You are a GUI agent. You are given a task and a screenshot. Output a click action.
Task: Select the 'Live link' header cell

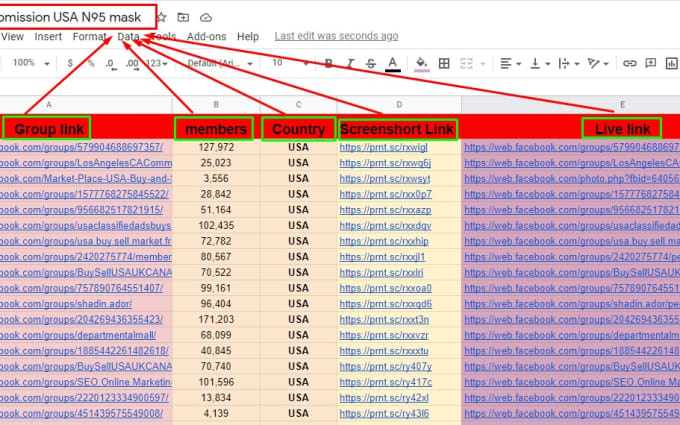570,128
